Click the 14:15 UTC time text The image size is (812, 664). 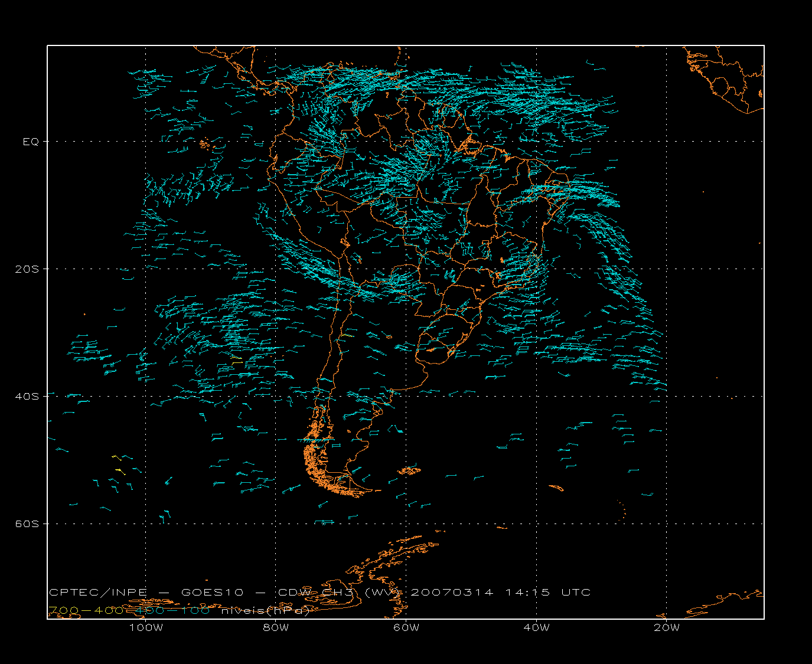click(x=548, y=593)
